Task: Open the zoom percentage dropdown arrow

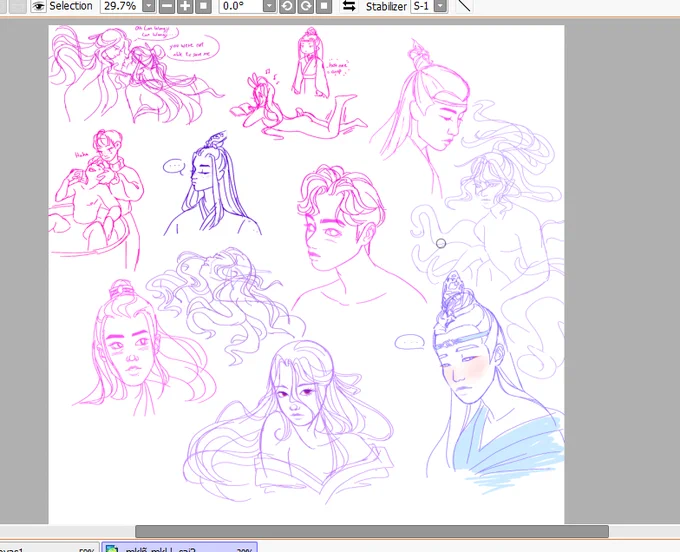Action: pyautogui.click(x=149, y=6)
